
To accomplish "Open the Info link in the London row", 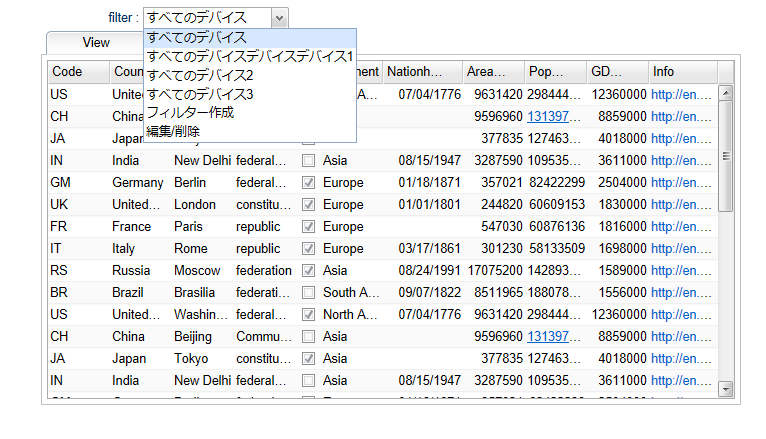I will pos(681,204).
